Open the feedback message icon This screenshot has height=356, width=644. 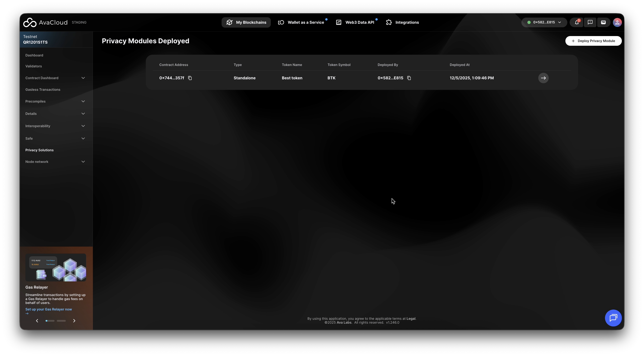[590, 23]
